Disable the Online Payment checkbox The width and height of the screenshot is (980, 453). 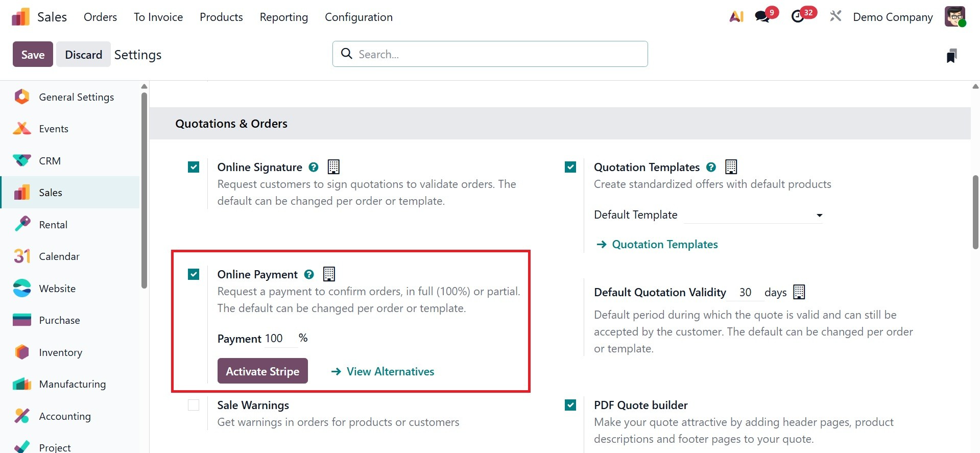(194, 274)
